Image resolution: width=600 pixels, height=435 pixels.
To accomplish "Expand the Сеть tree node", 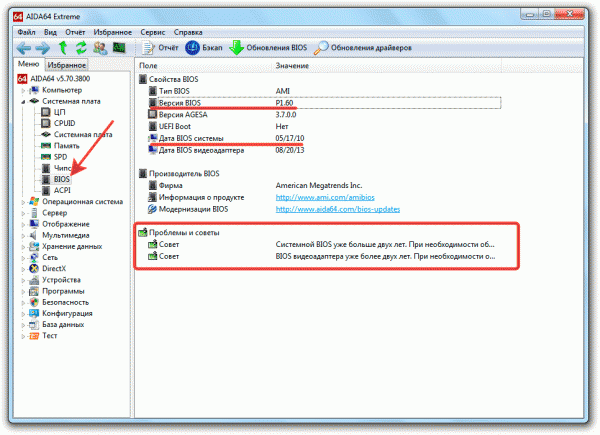I will (23, 258).
